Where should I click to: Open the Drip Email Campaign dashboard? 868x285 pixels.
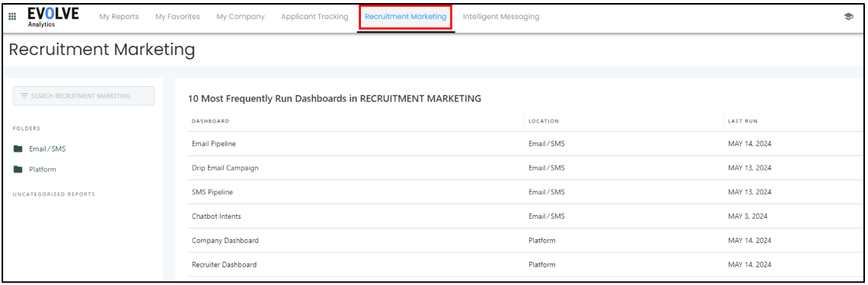pyautogui.click(x=225, y=168)
